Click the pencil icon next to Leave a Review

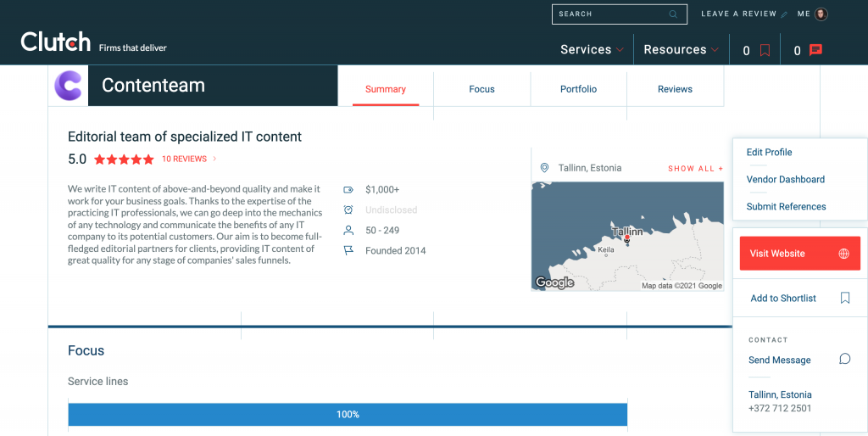(784, 15)
